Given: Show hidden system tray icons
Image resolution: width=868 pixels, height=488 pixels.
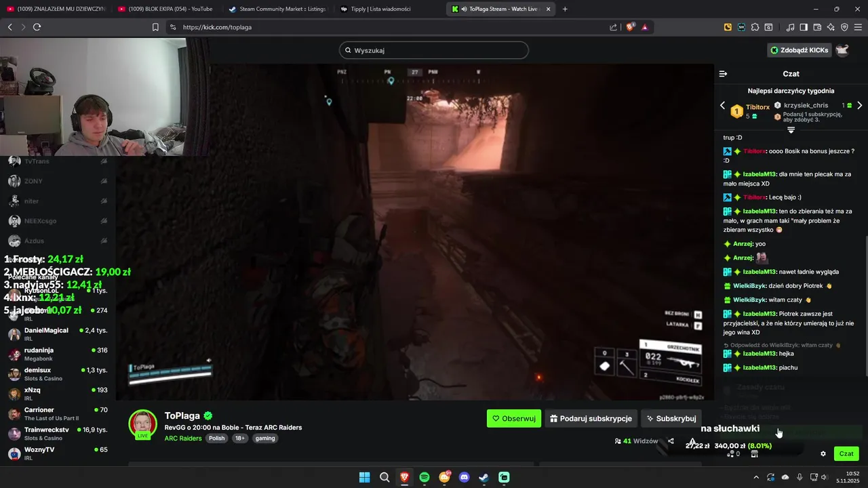Looking at the screenshot, I should tap(756, 477).
